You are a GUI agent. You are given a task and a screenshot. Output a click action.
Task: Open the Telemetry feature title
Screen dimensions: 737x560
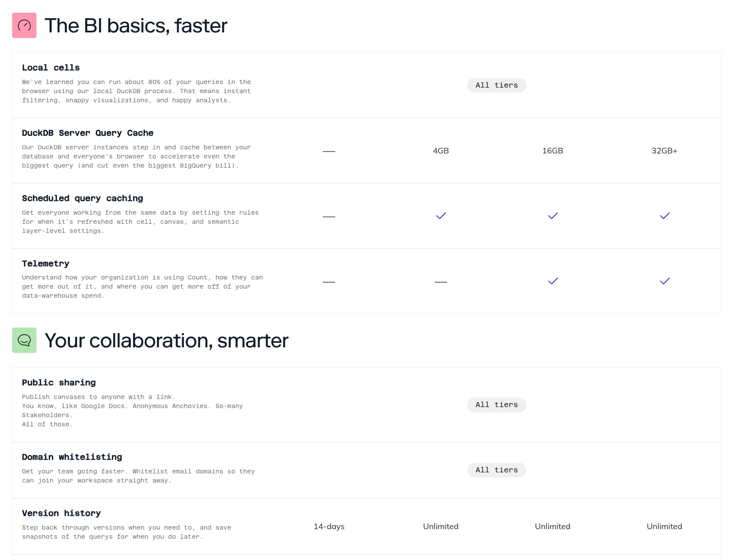[x=46, y=263]
